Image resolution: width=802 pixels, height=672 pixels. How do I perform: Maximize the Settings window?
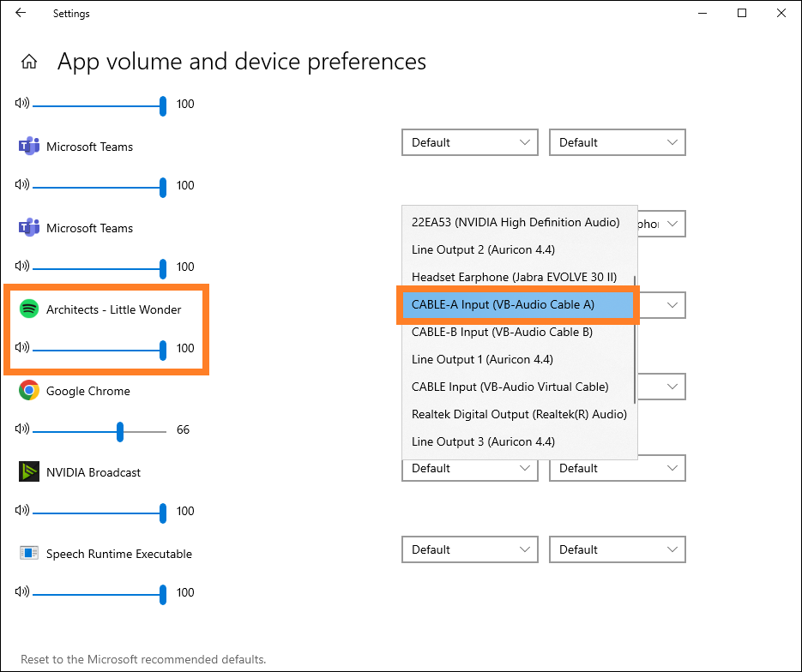(742, 14)
